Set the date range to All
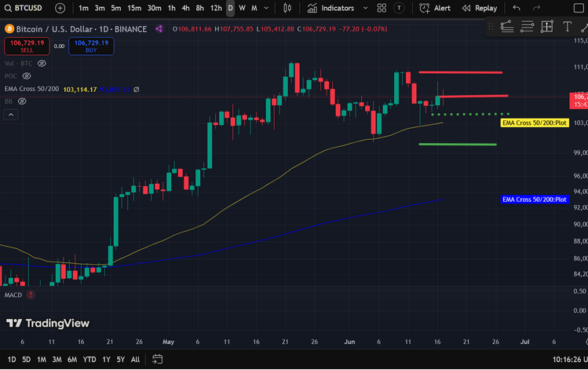 (x=135, y=360)
